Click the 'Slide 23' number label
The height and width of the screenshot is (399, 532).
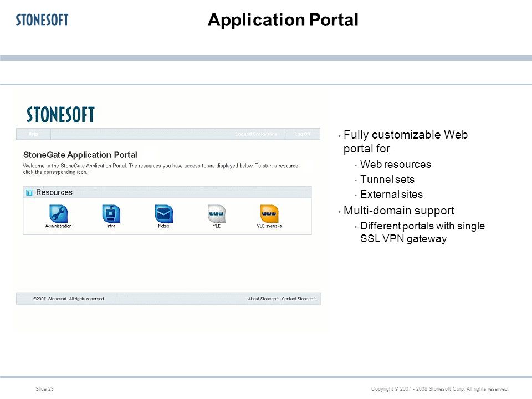(x=44, y=389)
